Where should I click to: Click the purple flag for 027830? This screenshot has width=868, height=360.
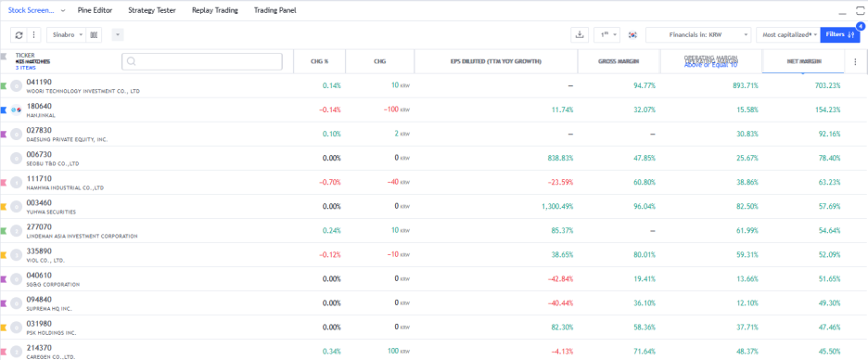[x=4, y=134]
